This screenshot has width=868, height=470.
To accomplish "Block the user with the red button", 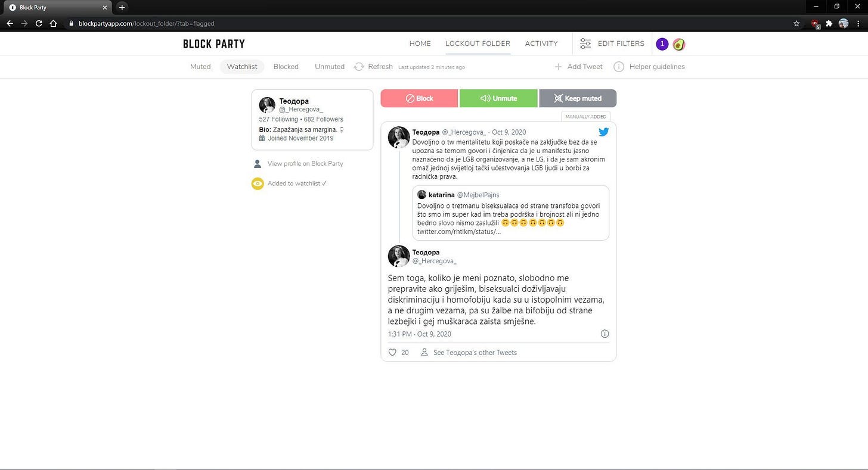I will point(419,98).
